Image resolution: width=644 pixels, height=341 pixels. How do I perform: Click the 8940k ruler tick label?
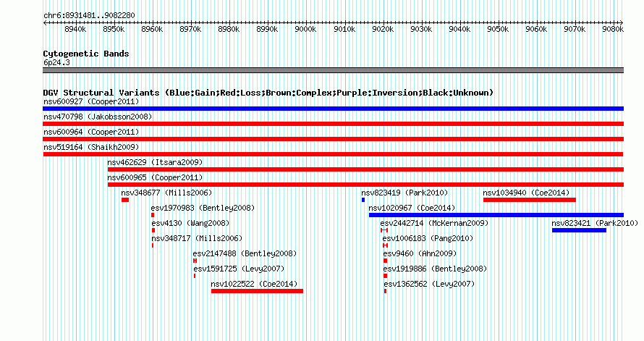click(75, 29)
